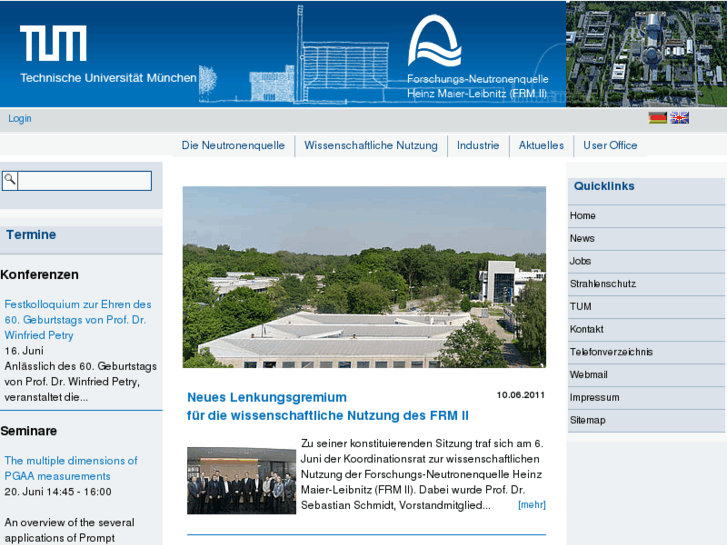The image size is (727, 545).
Task: Click the Seminare heading
Action: (29, 431)
